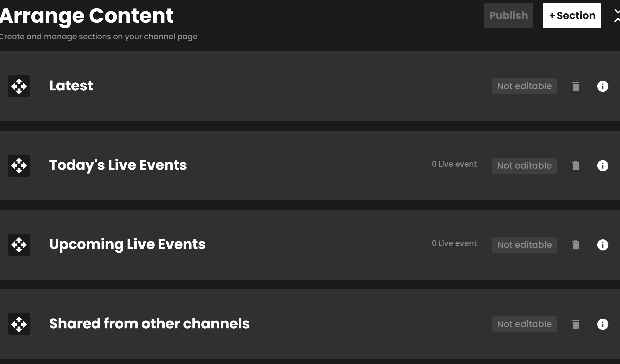This screenshot has height=364, width=620.
Task: Add a new section with +Section
Action: coord(571,16)
